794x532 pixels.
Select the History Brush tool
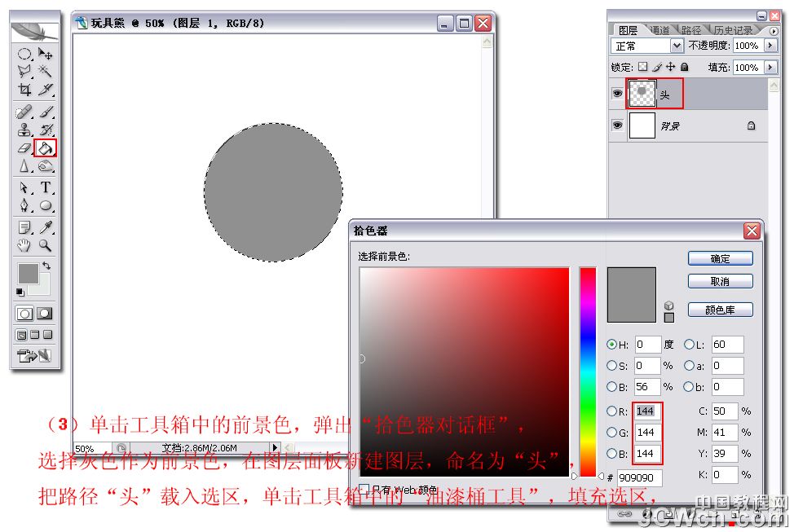46,130
